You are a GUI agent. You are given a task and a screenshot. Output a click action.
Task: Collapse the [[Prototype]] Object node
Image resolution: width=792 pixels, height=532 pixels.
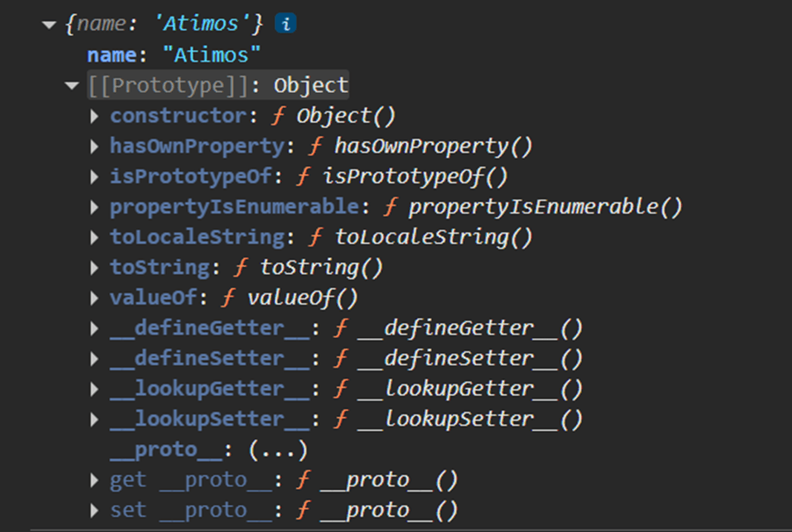point(71,86)
